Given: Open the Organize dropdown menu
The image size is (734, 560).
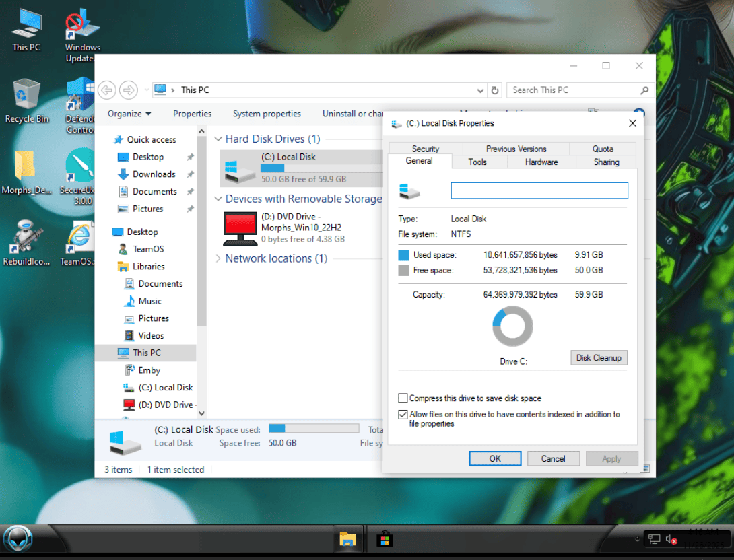Looking at the screenshot, I should [129, 114].
